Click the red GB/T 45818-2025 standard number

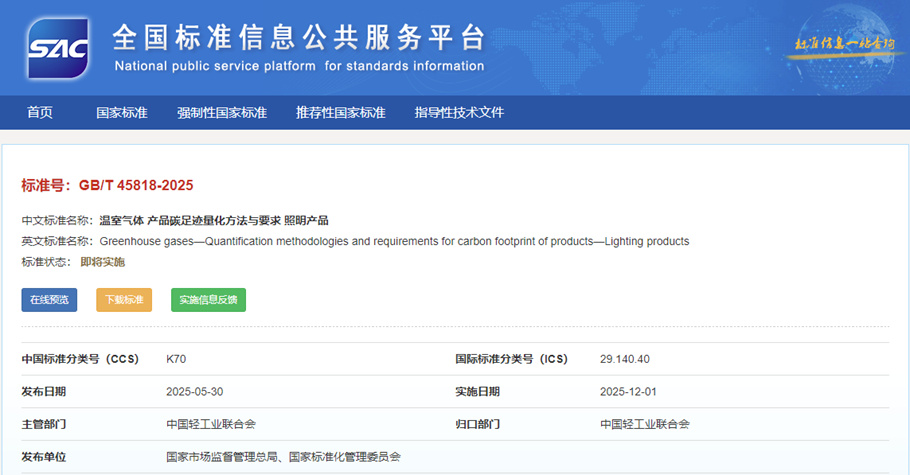click(135, 186)
